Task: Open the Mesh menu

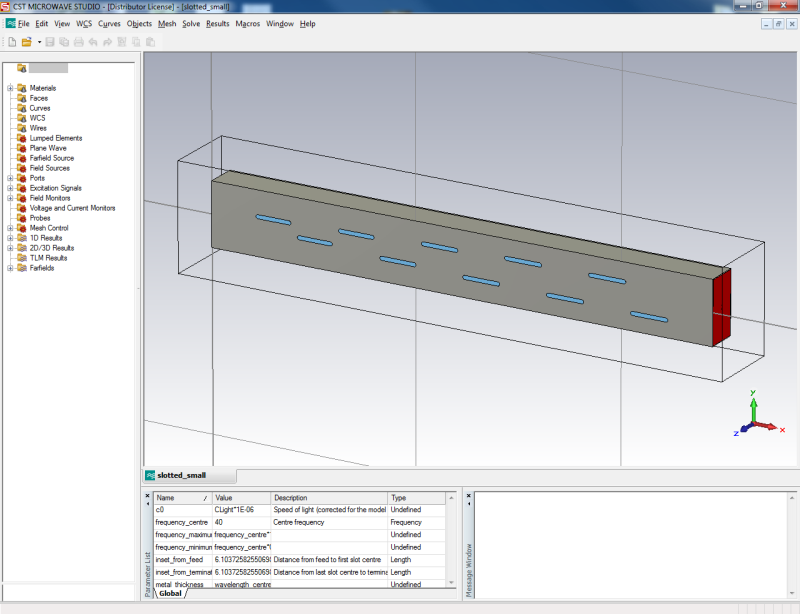Action: [x=167, y=23]
